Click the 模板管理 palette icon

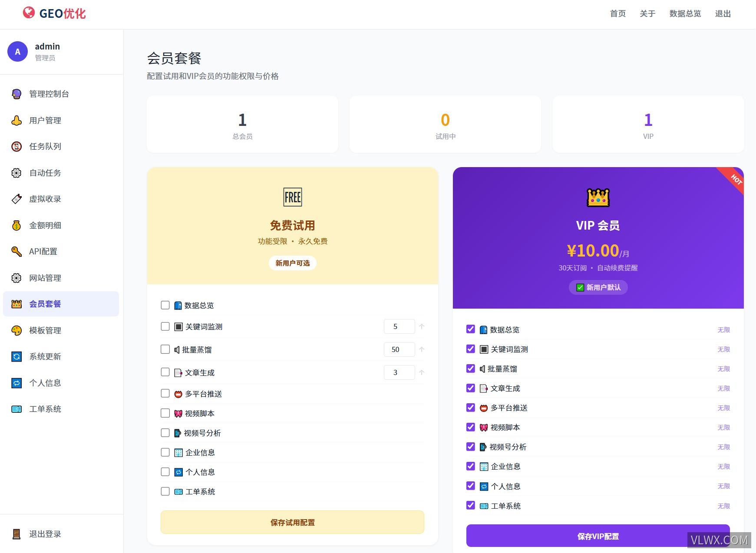point(17,330)
